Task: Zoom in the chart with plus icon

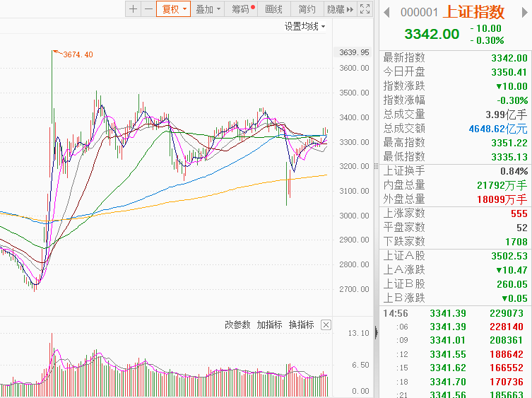Action: tap(133, 9)
